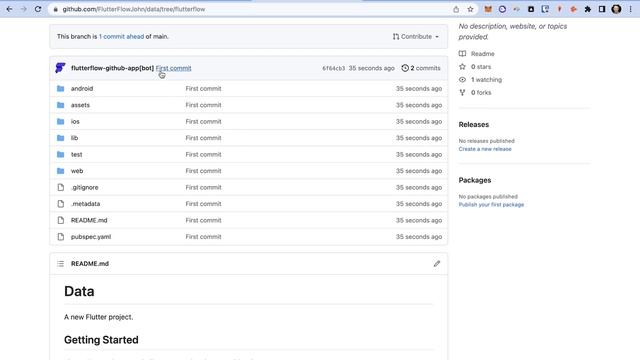
Task: Click '35 seconds ago' next to commit hash
Action: tap(371, 68)
